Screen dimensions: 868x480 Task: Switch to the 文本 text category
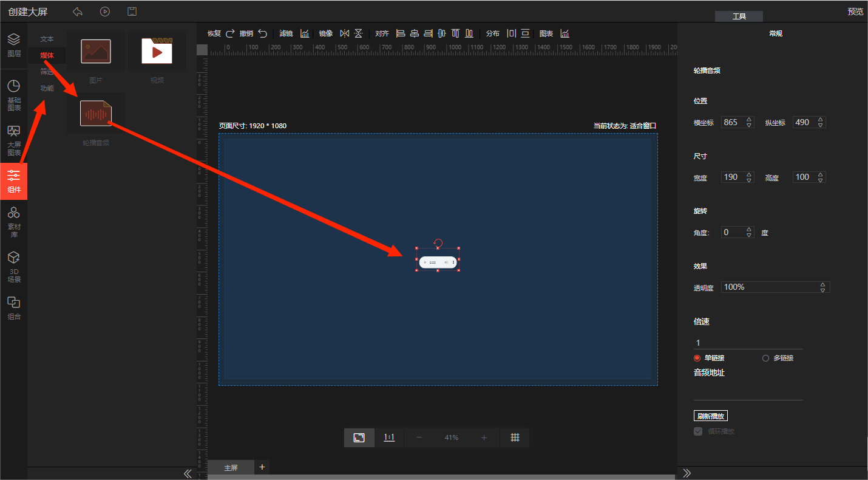pos(47,39)
